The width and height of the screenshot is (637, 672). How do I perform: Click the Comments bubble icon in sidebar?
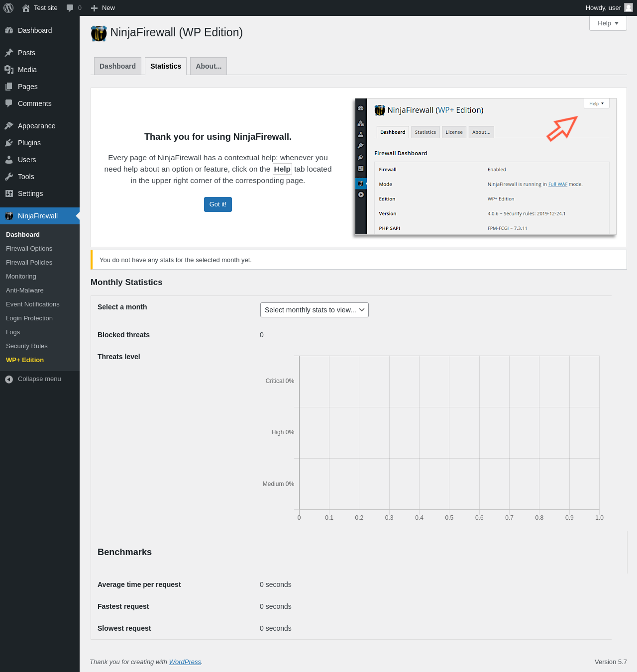pyautogui.click(x=9, y=103)
